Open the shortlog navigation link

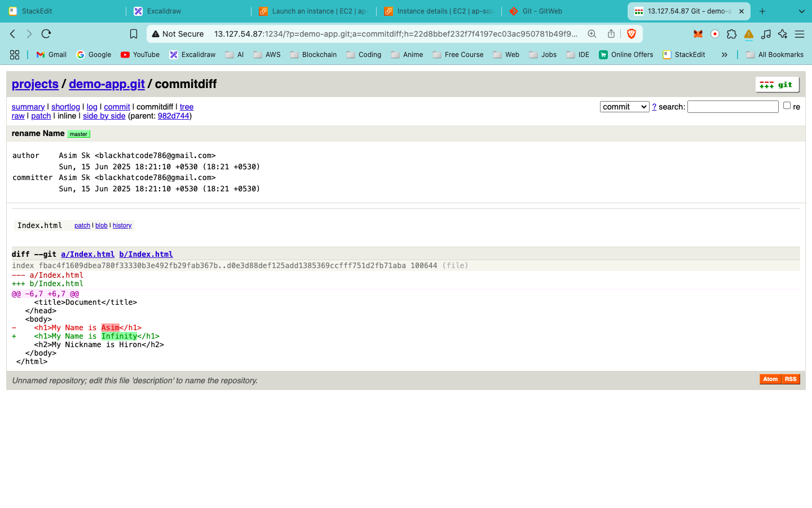[x=65, y=107]
